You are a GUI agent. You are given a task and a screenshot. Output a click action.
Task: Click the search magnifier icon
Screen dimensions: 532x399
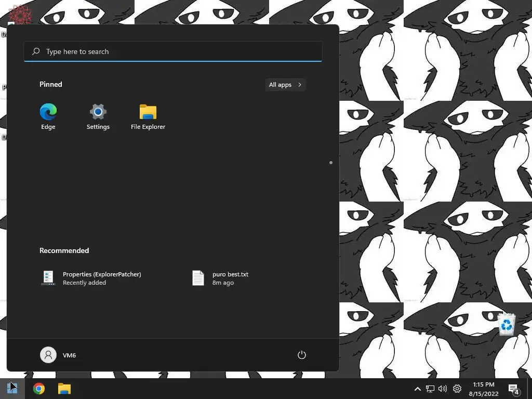[36, 51]
